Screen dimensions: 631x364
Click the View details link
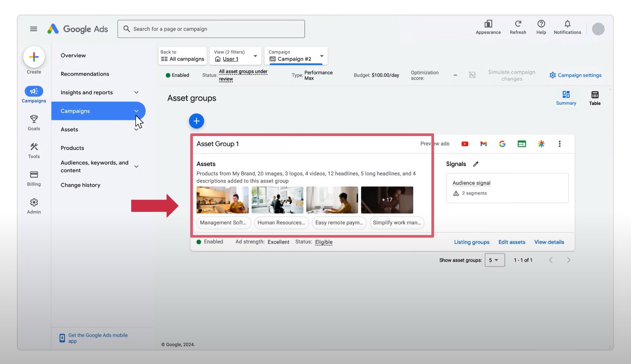[x=549, y=242]
